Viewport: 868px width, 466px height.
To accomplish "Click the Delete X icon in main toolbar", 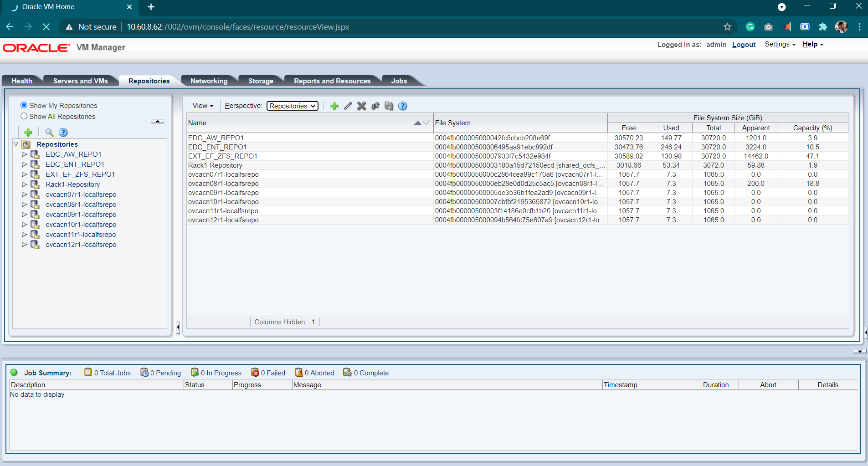I will click(x=362, y=106).
